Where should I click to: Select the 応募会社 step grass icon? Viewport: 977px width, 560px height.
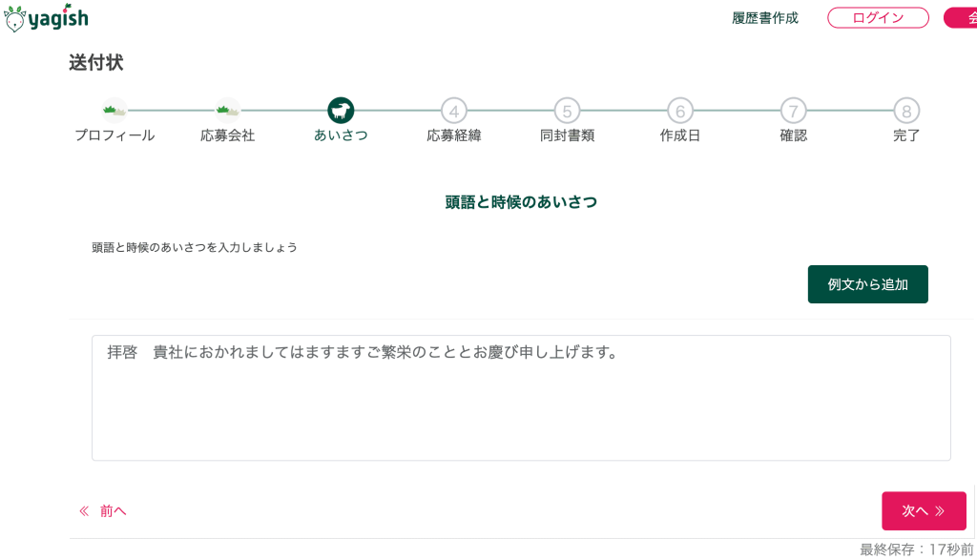(228, 110)
